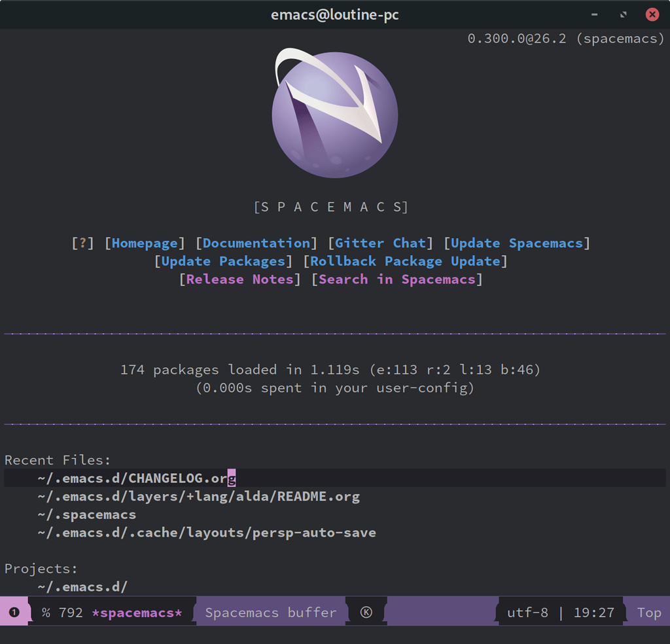Open the [?] help badge
The width and height of the screenshot is (670, 644).
click(82, 243)
